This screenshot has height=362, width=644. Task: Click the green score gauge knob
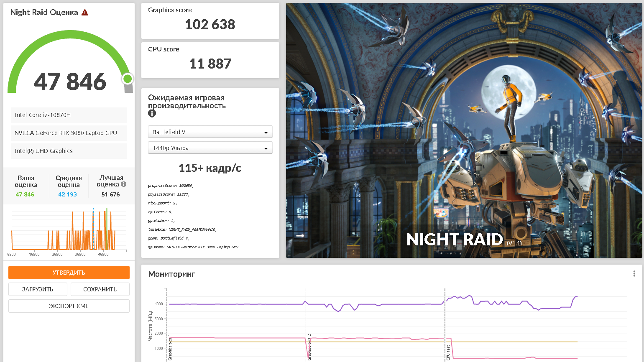click(128, 79)
